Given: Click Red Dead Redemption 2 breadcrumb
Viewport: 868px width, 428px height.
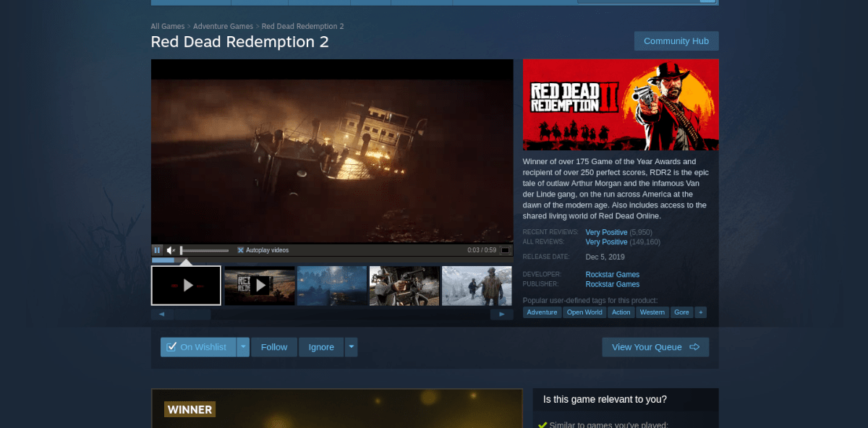Looking at the screenshot, I should 303,26.
